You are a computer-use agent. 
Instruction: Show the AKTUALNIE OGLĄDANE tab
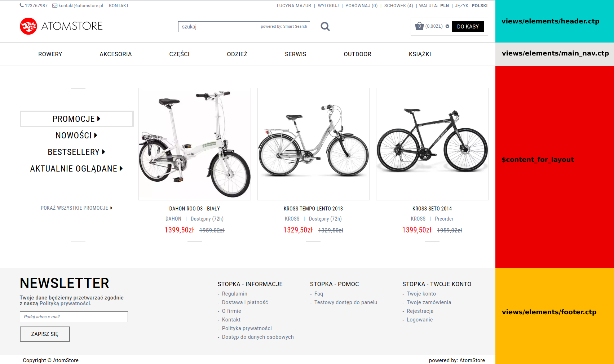(76, 169)
